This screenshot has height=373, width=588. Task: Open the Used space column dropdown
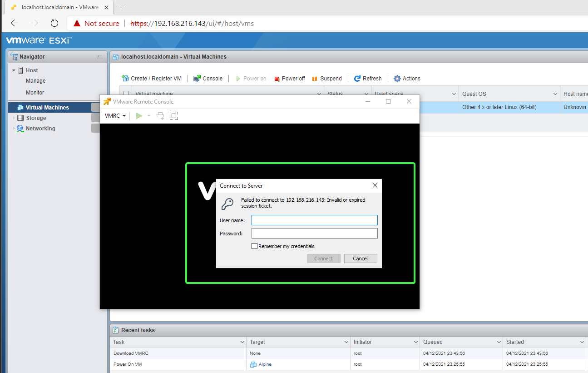click(x=454, y=94)
